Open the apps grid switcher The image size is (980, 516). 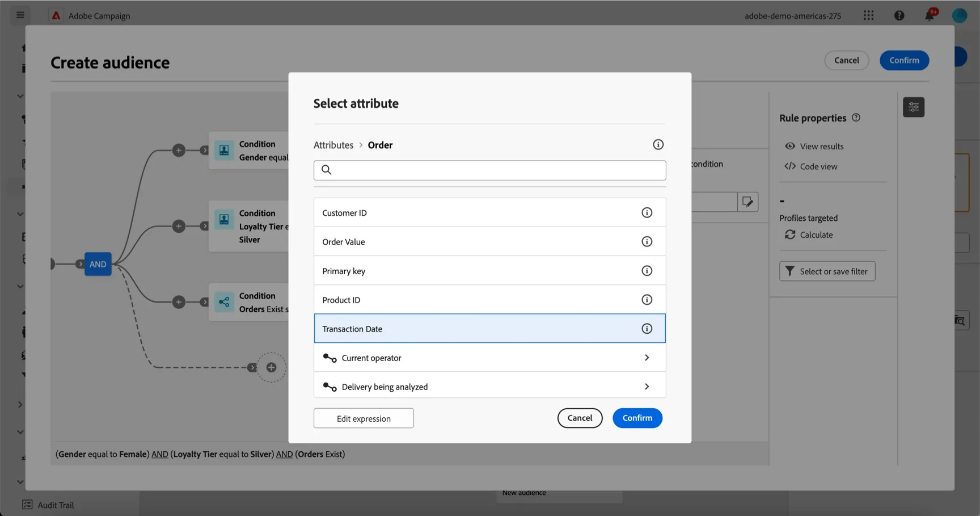tap(868, 15)
